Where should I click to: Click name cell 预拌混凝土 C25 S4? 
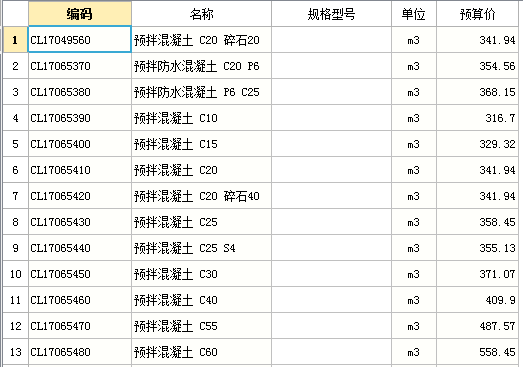tap(201, 248)
